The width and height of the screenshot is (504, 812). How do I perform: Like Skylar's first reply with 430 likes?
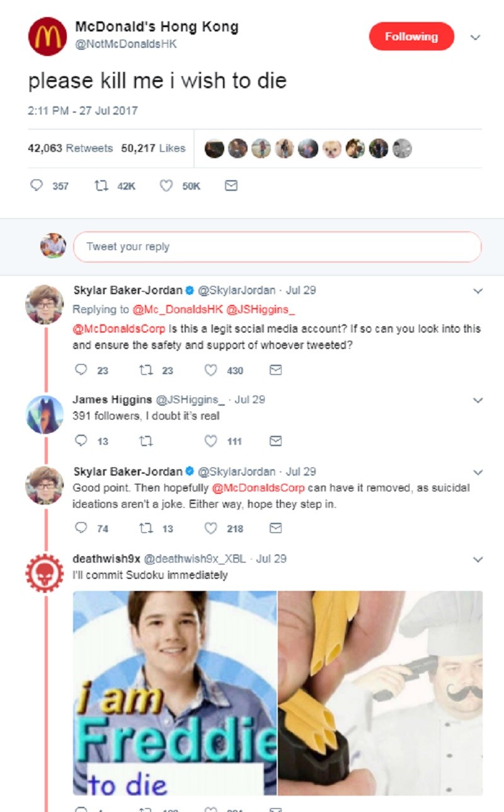(x=210, y=370)
